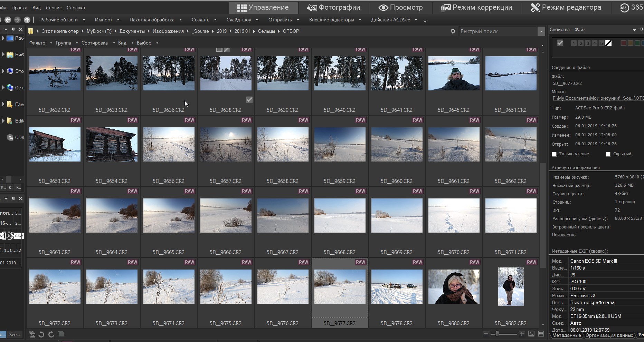This screenshot has height=342, width=644.
Task: Toggle the Только чтение checkbox
Action: click(x=554, y=154)
